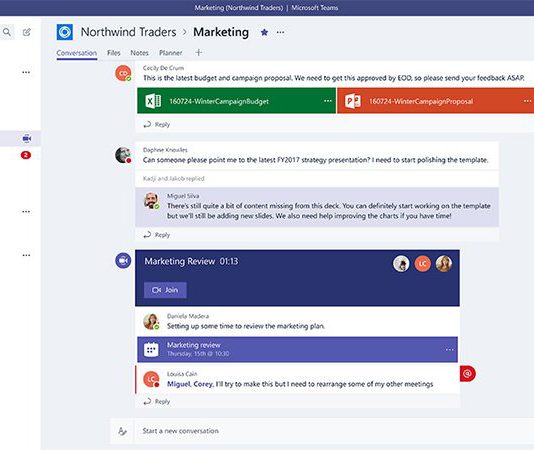Image resolution: width=534 pixels, height=450 pixels.
Task: Click the Marketing channel title
Action: [221, 32]
